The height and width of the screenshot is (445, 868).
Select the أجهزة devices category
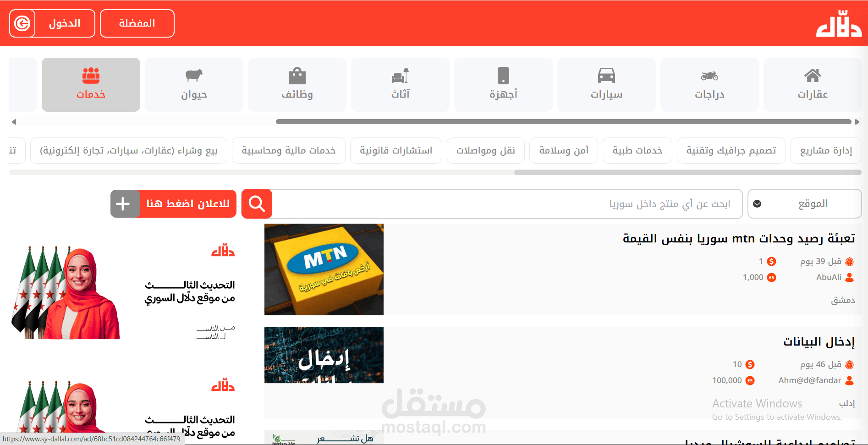(x=503, y=85)
